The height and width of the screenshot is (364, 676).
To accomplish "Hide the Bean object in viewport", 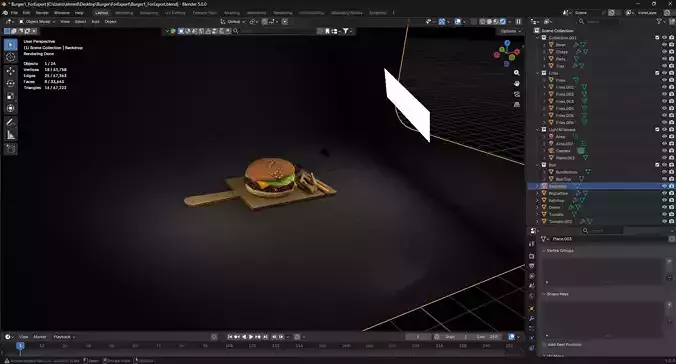I will point(664,45).
